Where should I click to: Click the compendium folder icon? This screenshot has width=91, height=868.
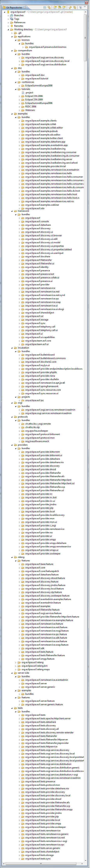point(16,50)
